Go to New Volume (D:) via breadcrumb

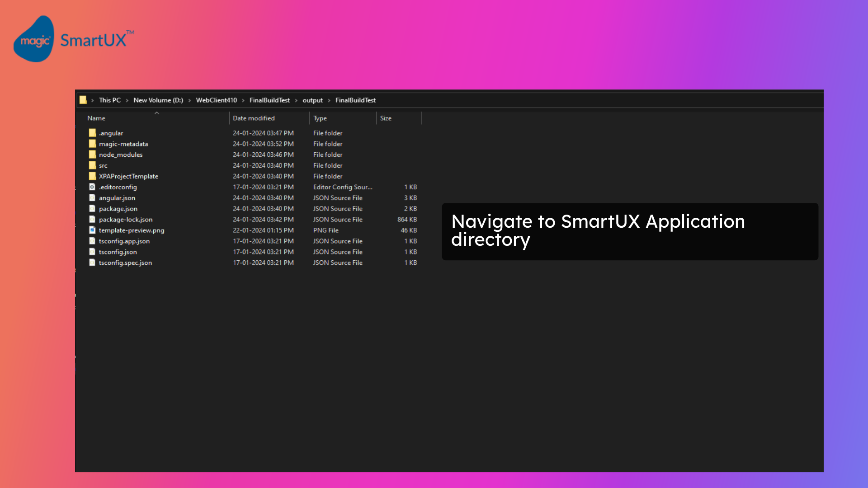[158, 100]
